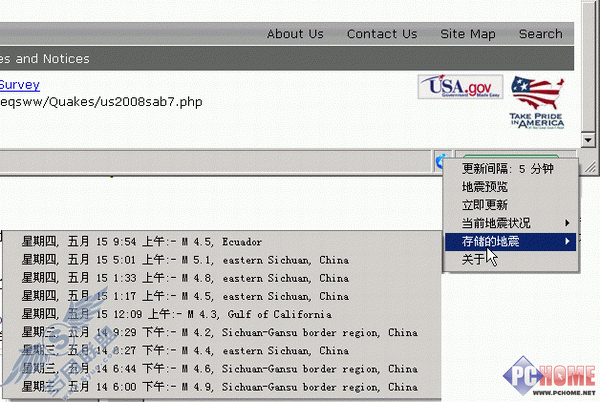600x402 pixels.
Task: Click the window resize grip corner
Action: click(590, 166)
